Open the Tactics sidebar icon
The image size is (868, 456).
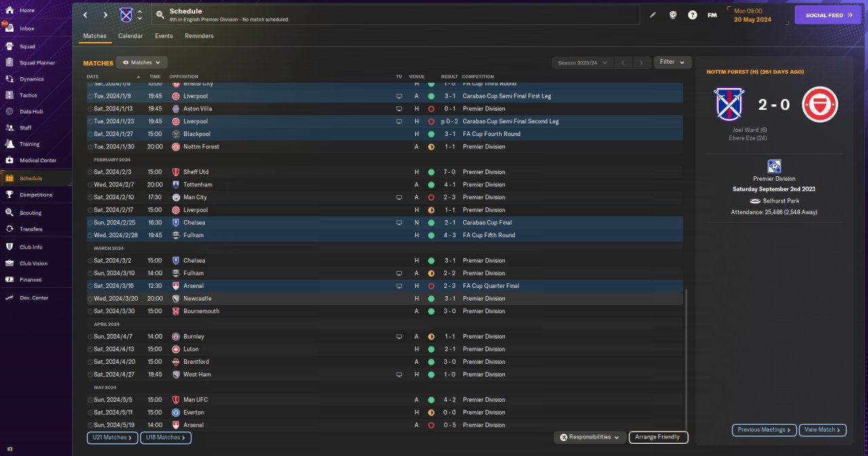(9, 96)
